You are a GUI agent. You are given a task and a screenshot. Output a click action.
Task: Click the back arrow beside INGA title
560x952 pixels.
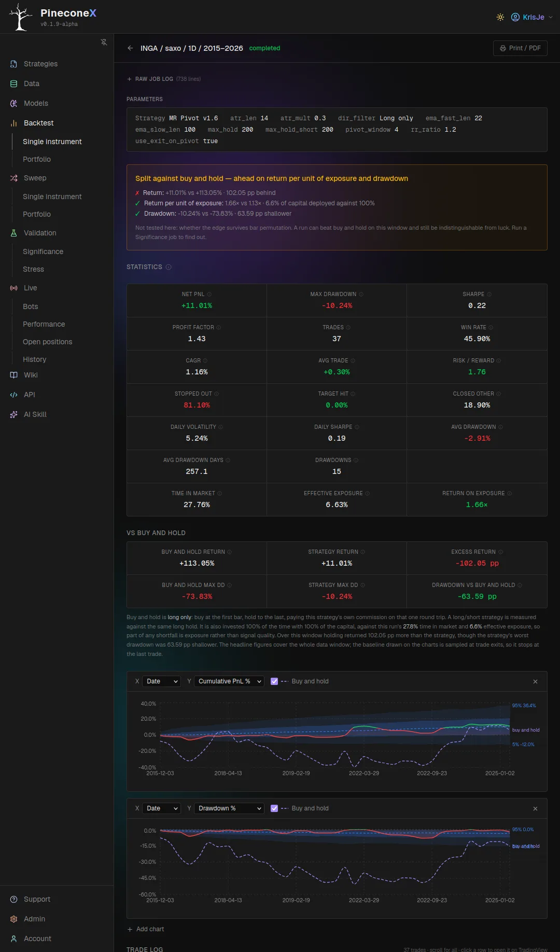coord(130,48)
